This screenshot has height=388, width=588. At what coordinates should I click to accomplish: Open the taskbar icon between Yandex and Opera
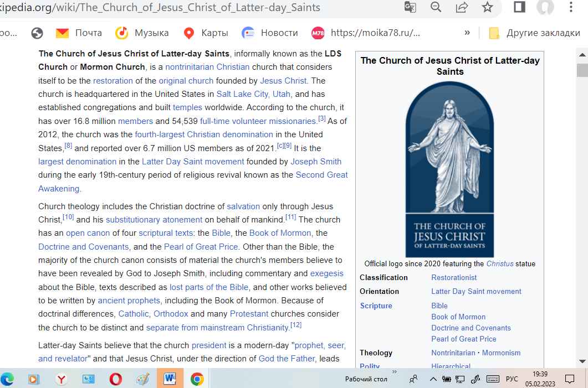tap(89, 379)
